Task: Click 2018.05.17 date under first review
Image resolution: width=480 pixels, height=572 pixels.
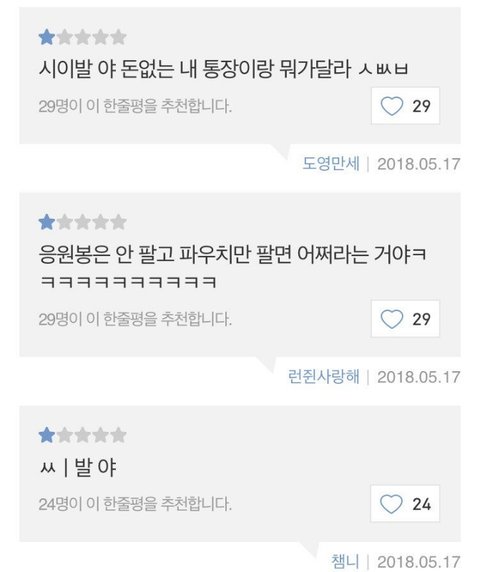Action: 419,164
